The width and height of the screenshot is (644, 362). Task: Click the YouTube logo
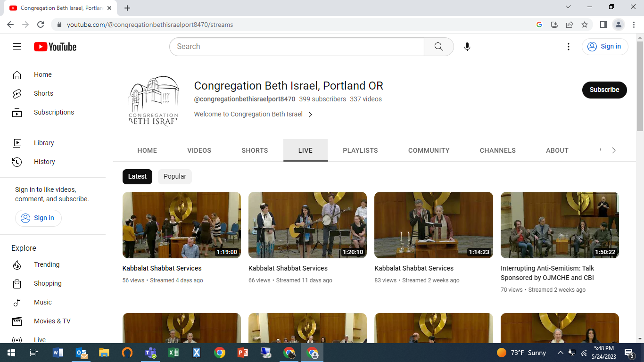click(x=55, y=47)
